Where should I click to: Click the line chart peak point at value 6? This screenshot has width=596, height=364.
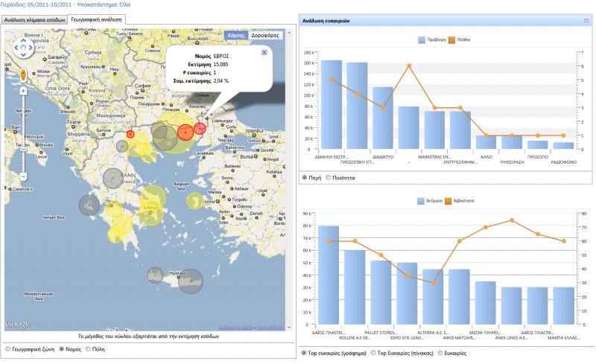tap(409, 66)
